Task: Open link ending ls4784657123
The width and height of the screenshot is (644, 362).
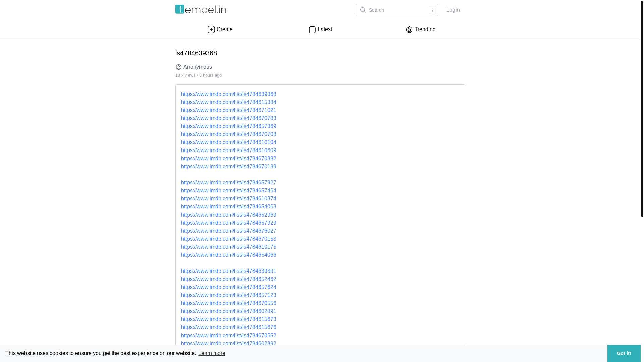Action: pos(229,295)
